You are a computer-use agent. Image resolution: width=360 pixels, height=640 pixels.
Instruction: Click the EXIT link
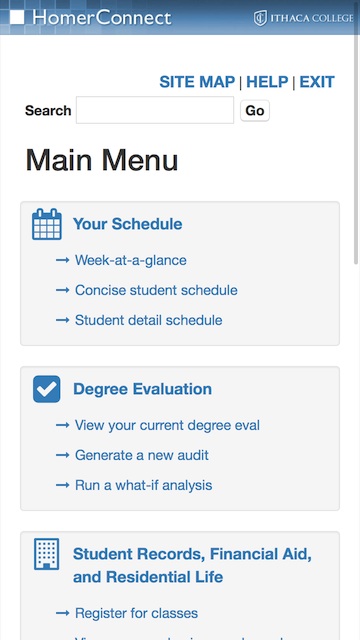point(317,82)
